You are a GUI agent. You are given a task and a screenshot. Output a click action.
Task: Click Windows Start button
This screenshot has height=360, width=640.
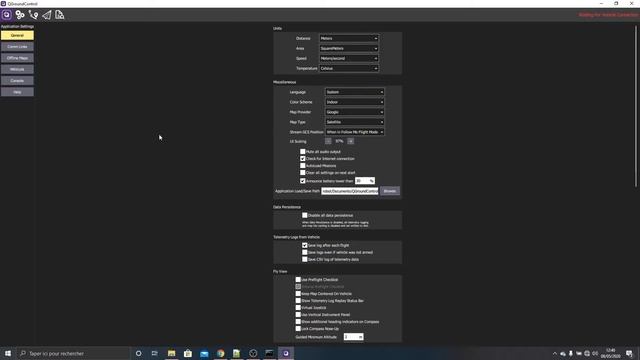click(x=8, y=353)
